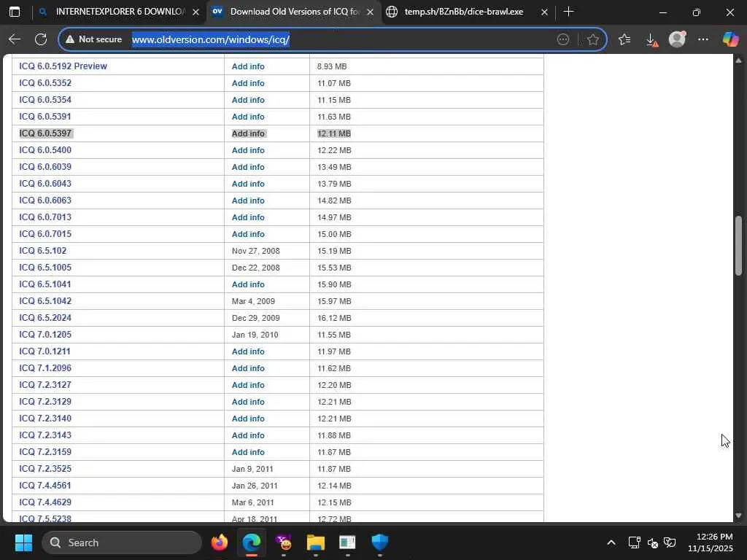Select the 8.93 MB size cell
This screenshot has height=560, width=747.
(332, 66)
